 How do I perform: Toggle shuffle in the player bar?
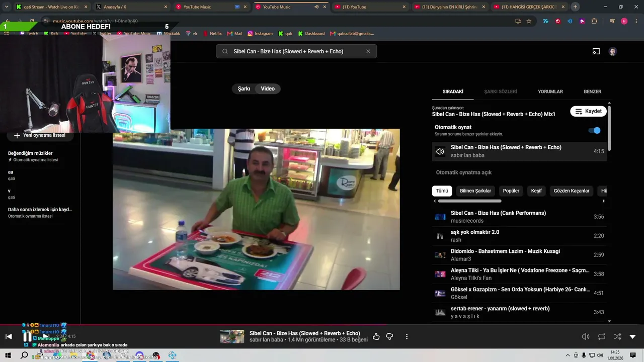pos(617,336)
